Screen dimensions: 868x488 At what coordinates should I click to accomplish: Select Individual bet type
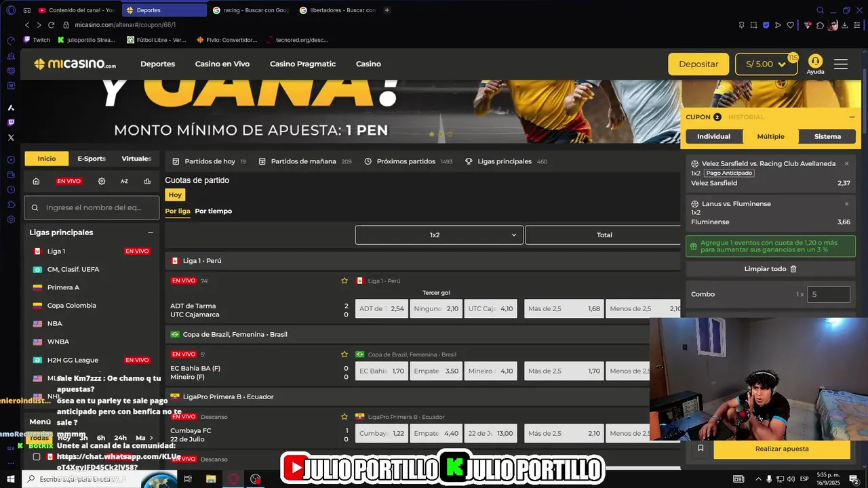[x=714, y=136]
